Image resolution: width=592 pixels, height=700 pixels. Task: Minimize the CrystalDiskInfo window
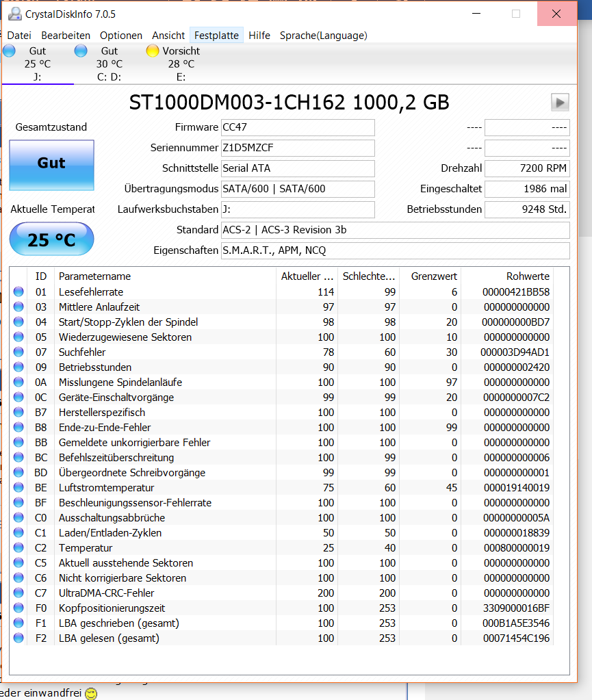click(x=476, y=14)
